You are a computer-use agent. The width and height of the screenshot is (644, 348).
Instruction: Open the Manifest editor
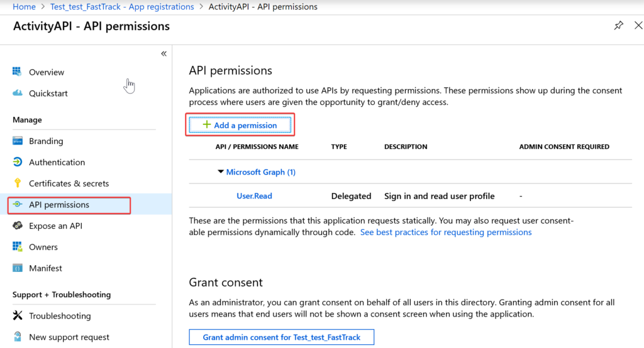point(45,268)
